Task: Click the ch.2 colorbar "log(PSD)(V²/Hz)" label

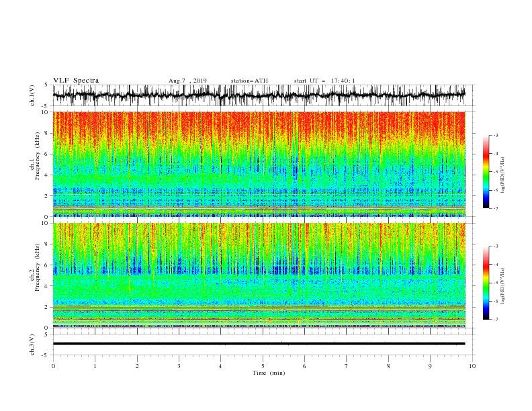Action: coord(503,286)
